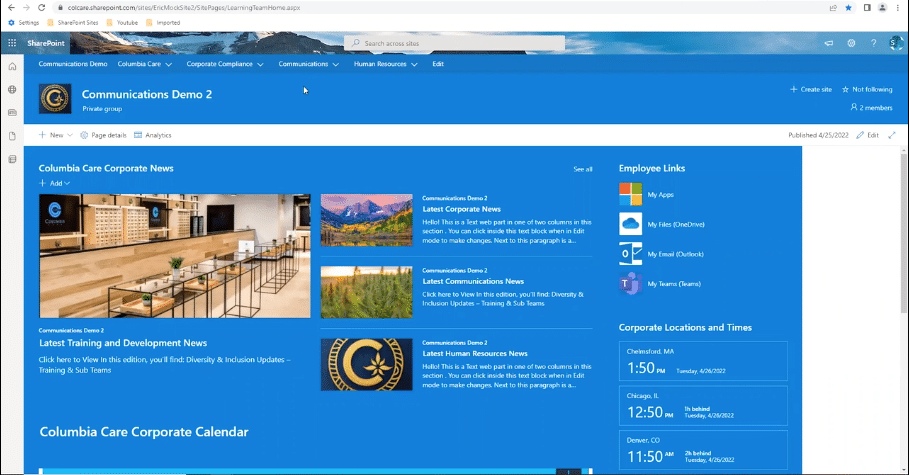Reload the page with the refresh icon
909x475 pixels.
click(x=41, y=8)
